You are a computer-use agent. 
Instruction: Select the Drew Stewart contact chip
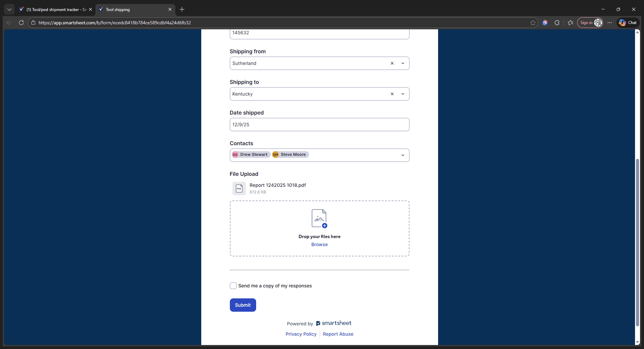[251, 155]
